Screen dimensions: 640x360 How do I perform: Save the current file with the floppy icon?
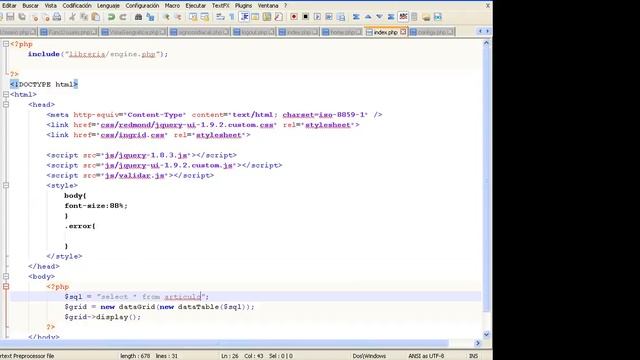10,17
